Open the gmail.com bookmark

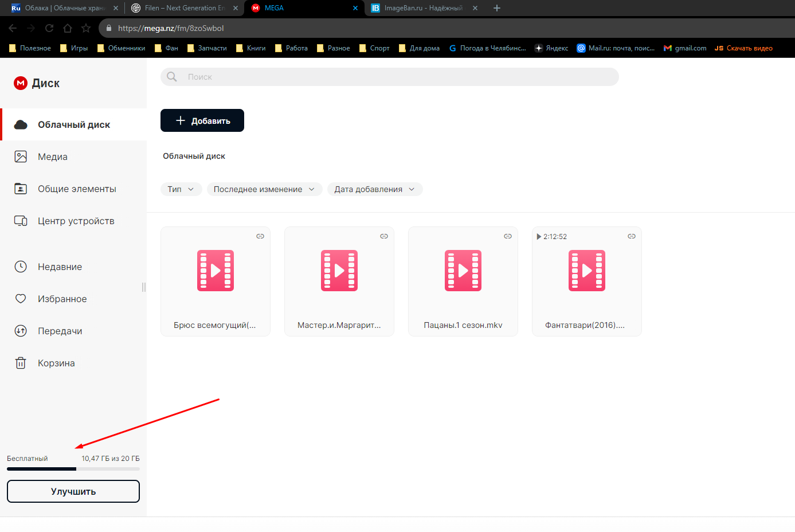(x=685, y=48)
